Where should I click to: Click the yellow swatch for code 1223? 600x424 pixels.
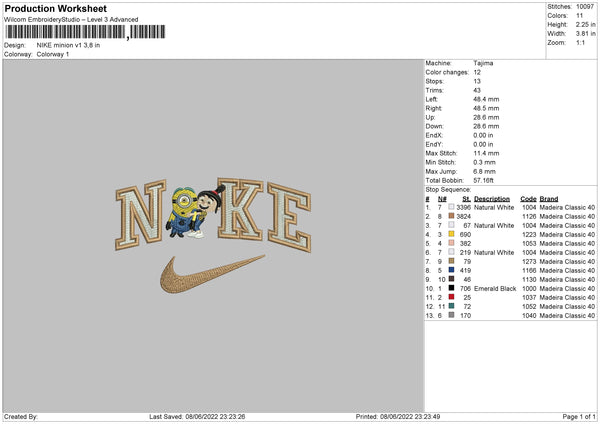click(x=452, y=234)
